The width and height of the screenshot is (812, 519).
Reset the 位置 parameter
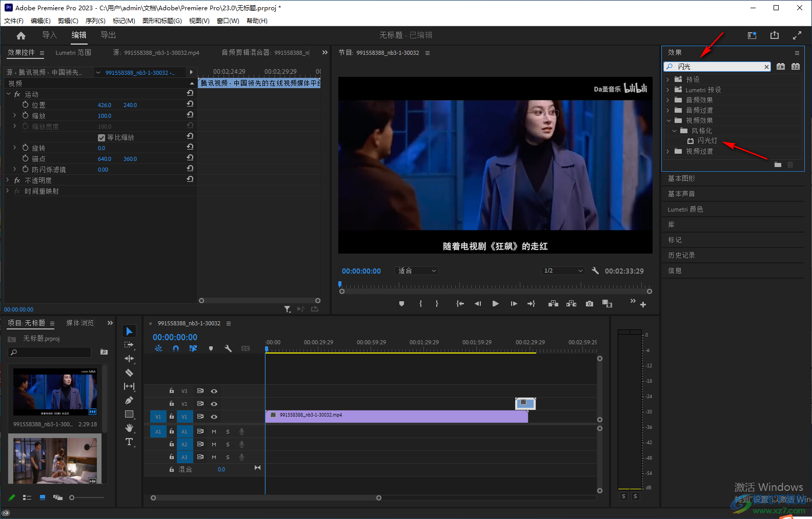coord(190,104)
